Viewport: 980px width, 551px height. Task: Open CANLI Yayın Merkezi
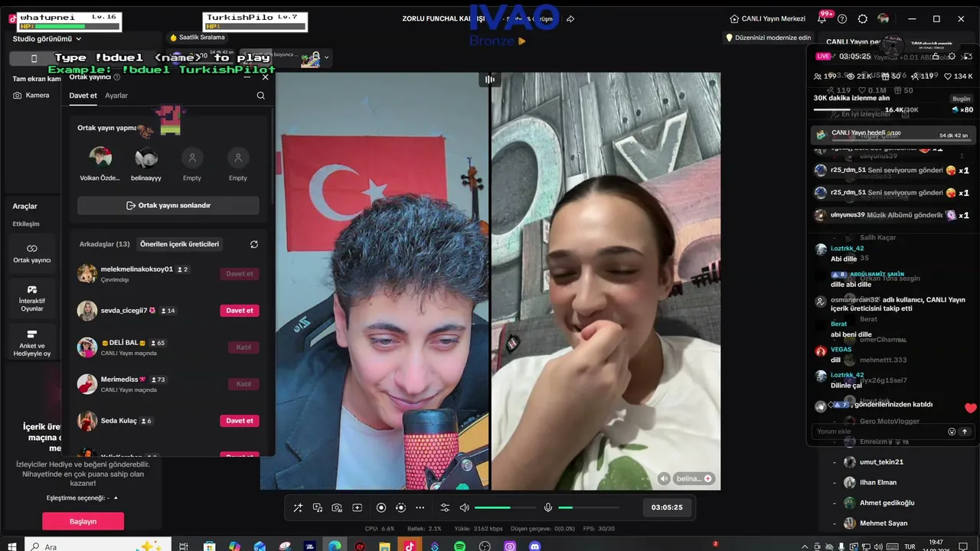767,19
